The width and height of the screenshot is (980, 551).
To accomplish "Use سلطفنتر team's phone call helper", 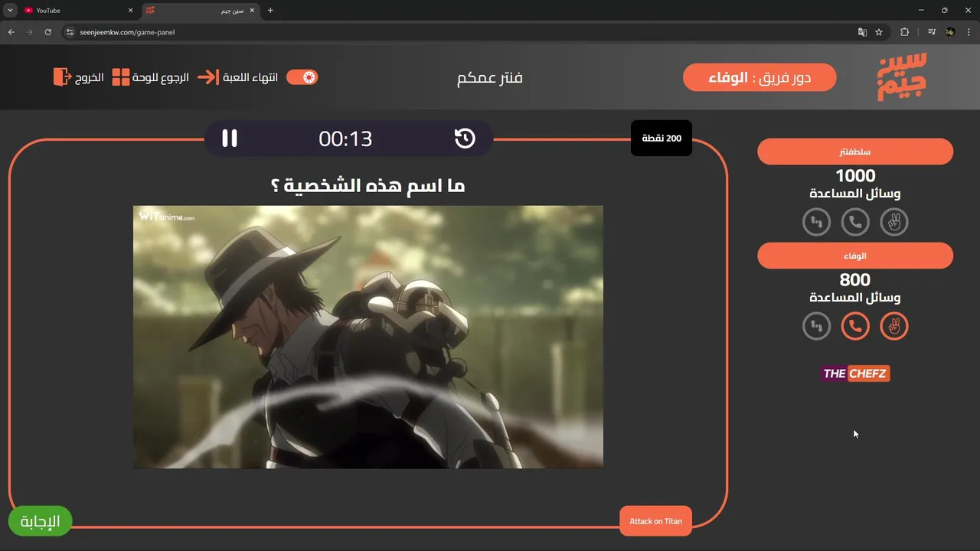I will [x=855, y=222].
